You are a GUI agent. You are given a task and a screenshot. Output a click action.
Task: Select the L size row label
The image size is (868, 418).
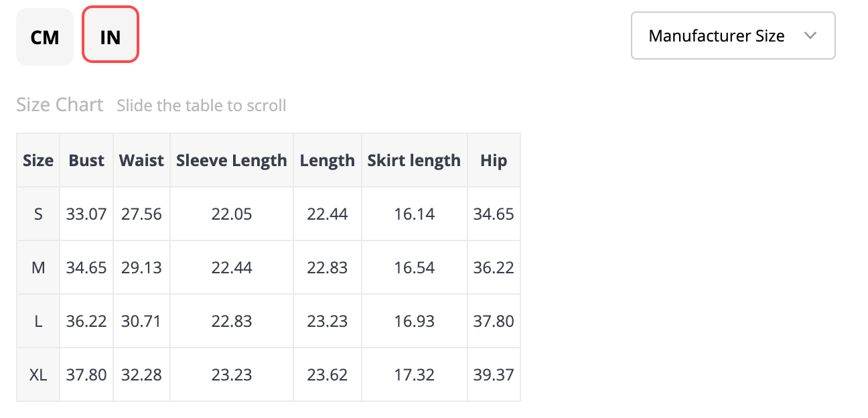pyautogui.click(x=38, y=321)
